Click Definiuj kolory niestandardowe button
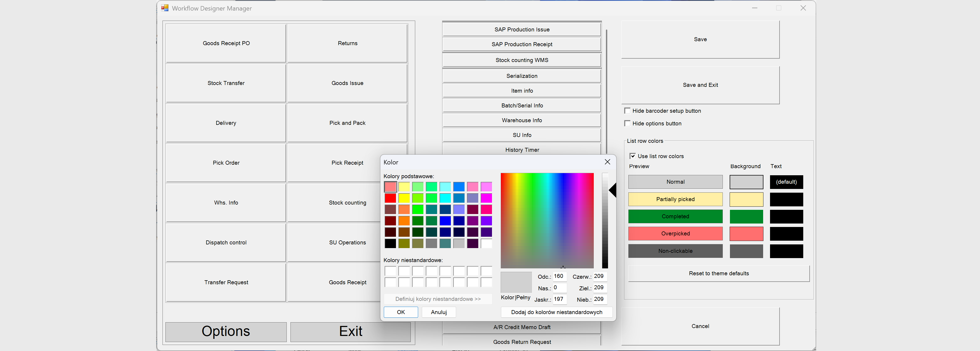The height and width of the screenshot is (351, 980). [x=438, y=299]
